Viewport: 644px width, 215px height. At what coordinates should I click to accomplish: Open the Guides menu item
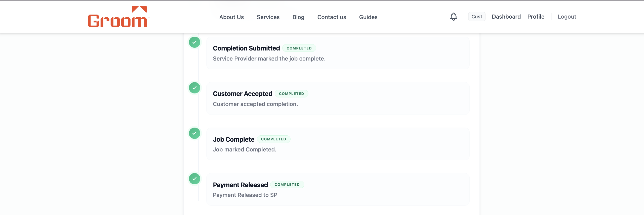pyautogui.click(x=368, y=17)
